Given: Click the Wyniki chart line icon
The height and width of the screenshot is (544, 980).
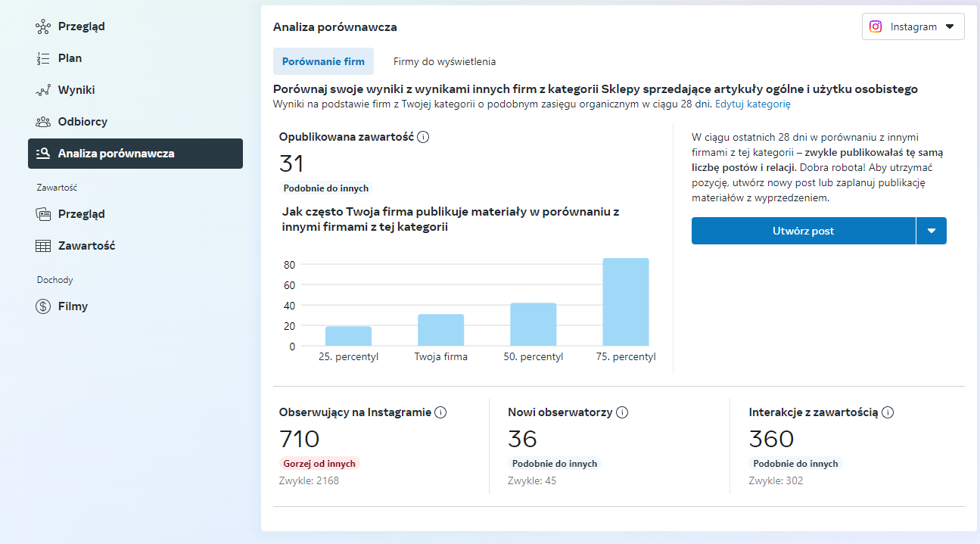Looking at the screenshot, I should coord(43,90).
